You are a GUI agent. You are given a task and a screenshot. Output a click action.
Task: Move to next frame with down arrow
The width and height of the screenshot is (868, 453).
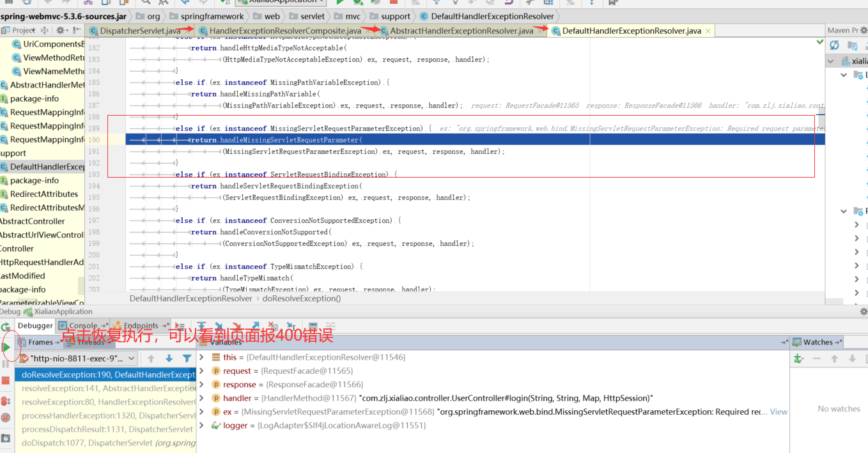pyautogui.click(x=169, y=359)
